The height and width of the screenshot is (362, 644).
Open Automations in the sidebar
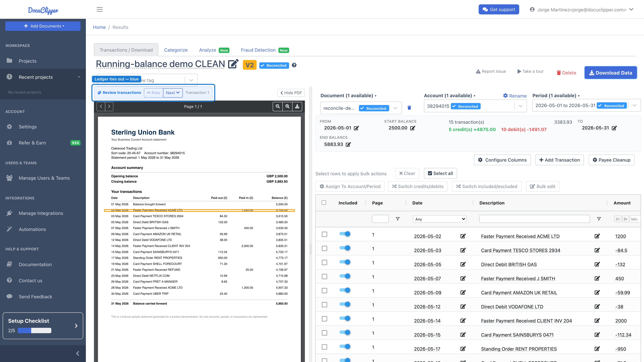(32, 229)
